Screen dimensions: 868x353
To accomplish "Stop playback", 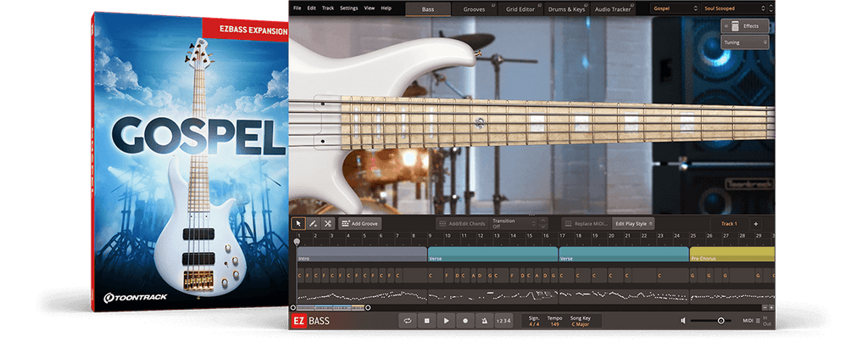I will 427,320.
